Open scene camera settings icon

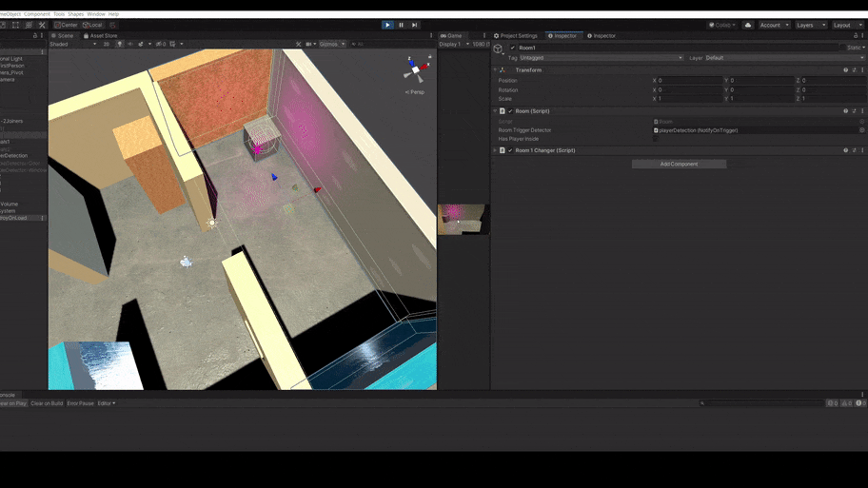coord(310,44)
